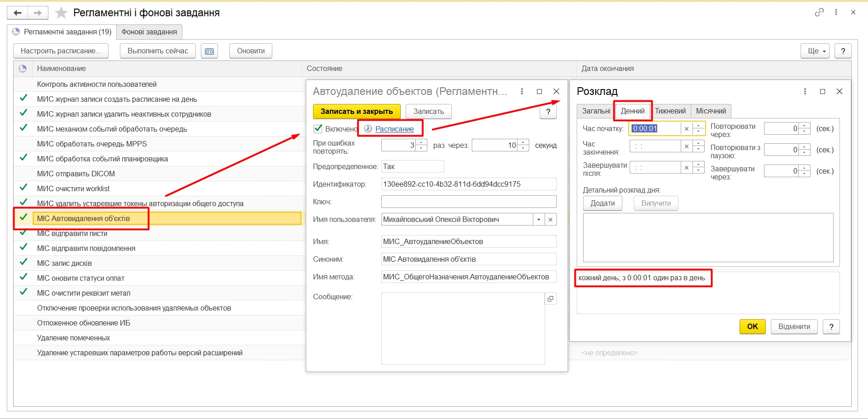This screenshot has width=868, height=419.
Task: Select the МИС отправить DICOM row
Action: (76, 174)
